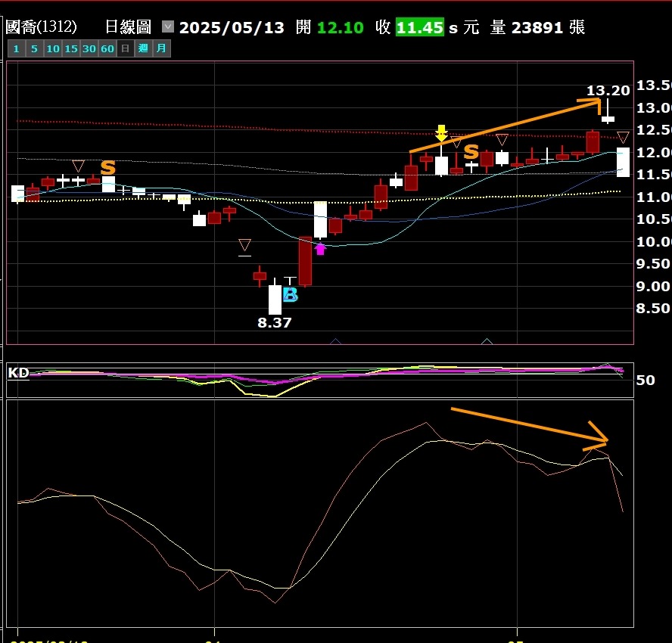Viewport: 672px width, 643px height.
Task: Click the triangle marker at far right
Action: (x=623, y=137)
